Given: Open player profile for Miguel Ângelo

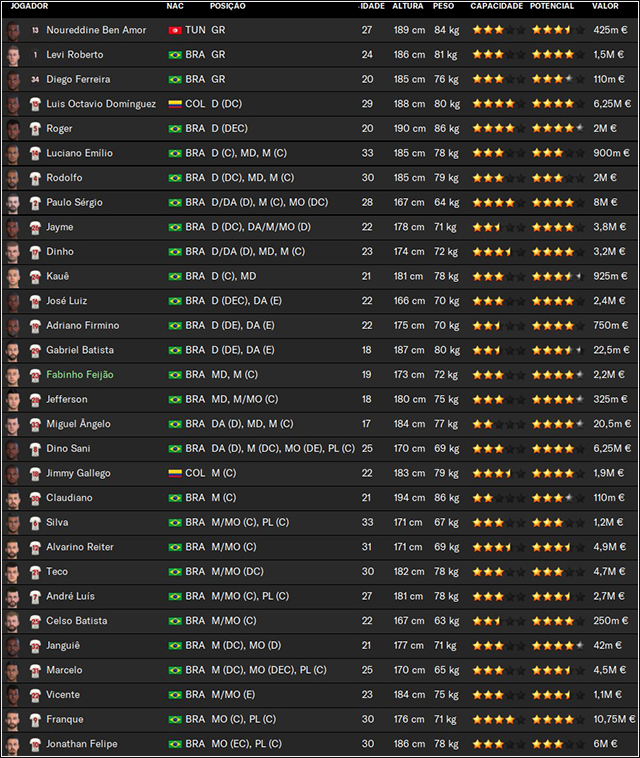Looking at the screenshot, I should coord(78,424).
